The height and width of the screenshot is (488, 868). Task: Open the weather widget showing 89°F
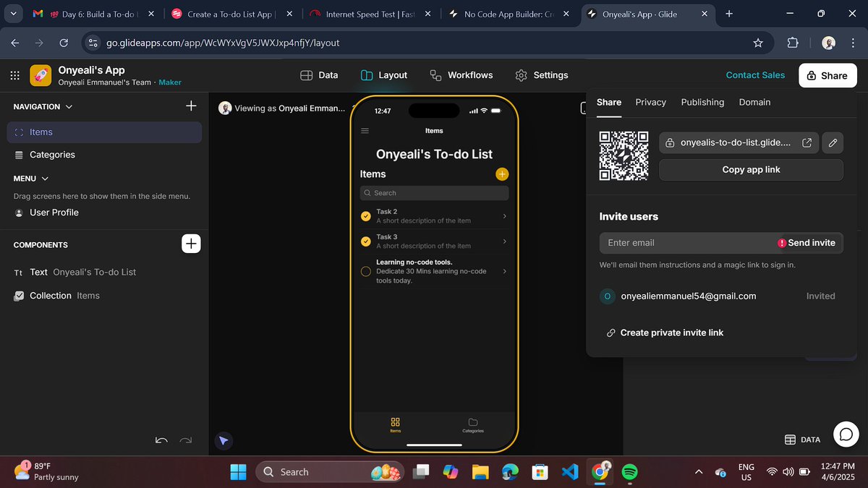[46, 471]
